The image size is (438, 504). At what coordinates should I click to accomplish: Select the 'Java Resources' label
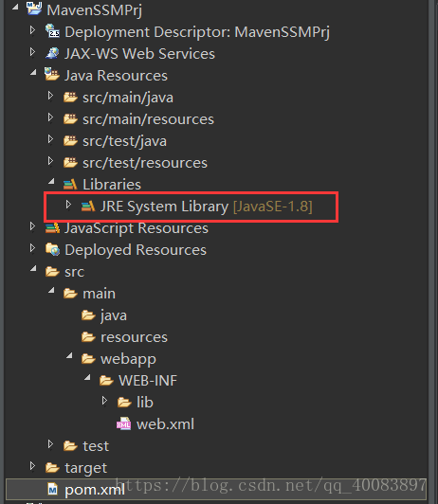(x=116, y=76)
